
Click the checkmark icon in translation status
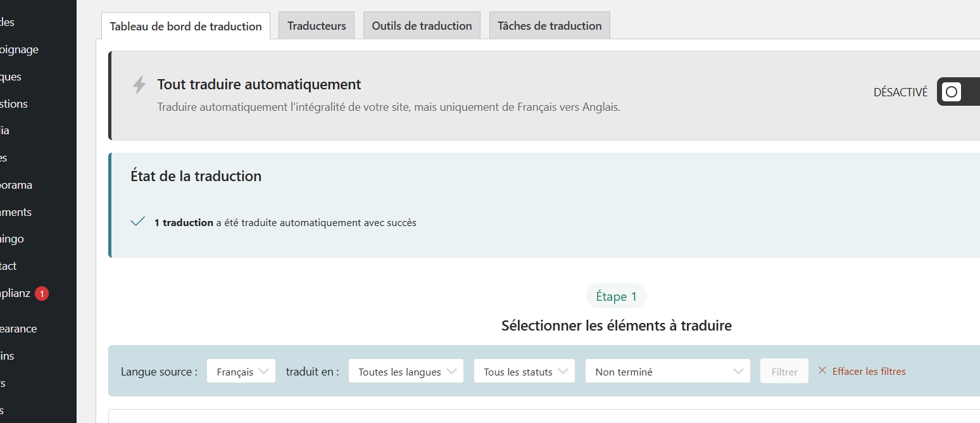138,222
